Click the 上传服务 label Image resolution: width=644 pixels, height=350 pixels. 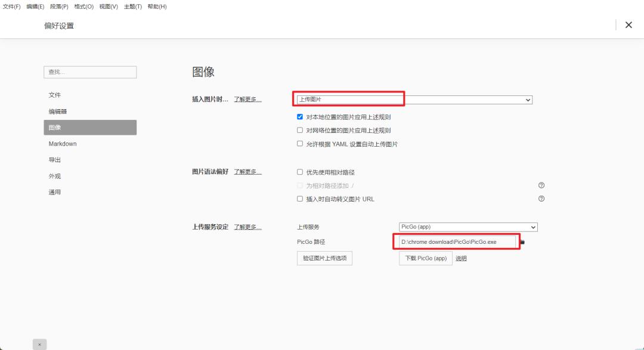click(308, 227)
